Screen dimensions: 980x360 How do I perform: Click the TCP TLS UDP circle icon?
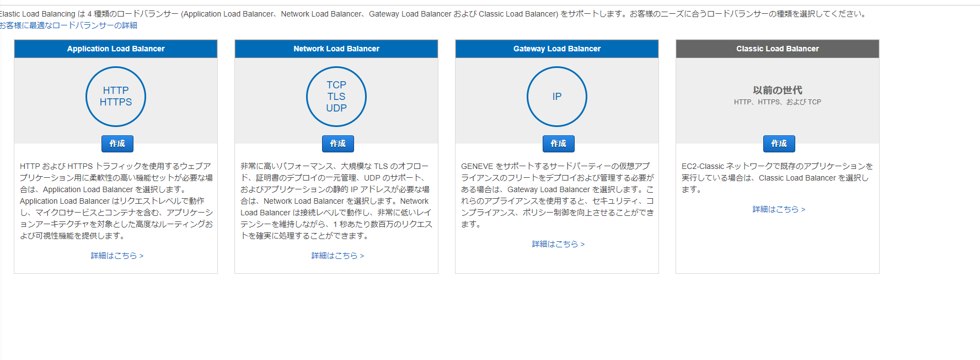pos(336,97)
